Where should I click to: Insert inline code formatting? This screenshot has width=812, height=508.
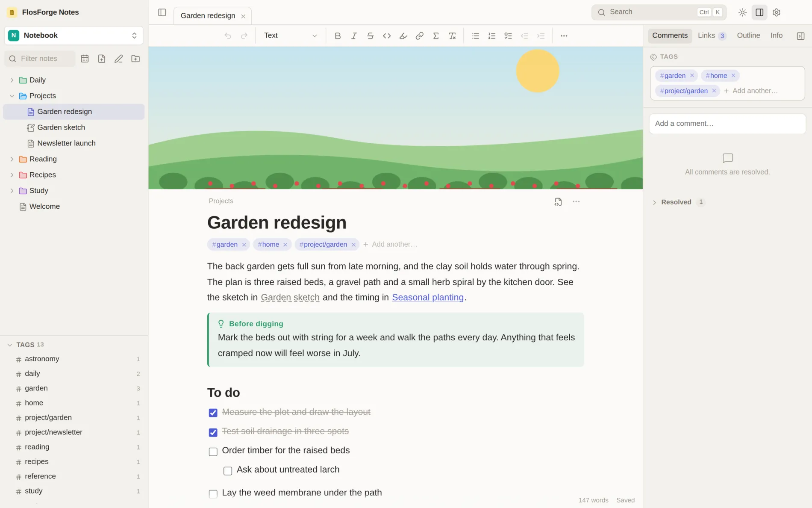click(x=387, y=36)
